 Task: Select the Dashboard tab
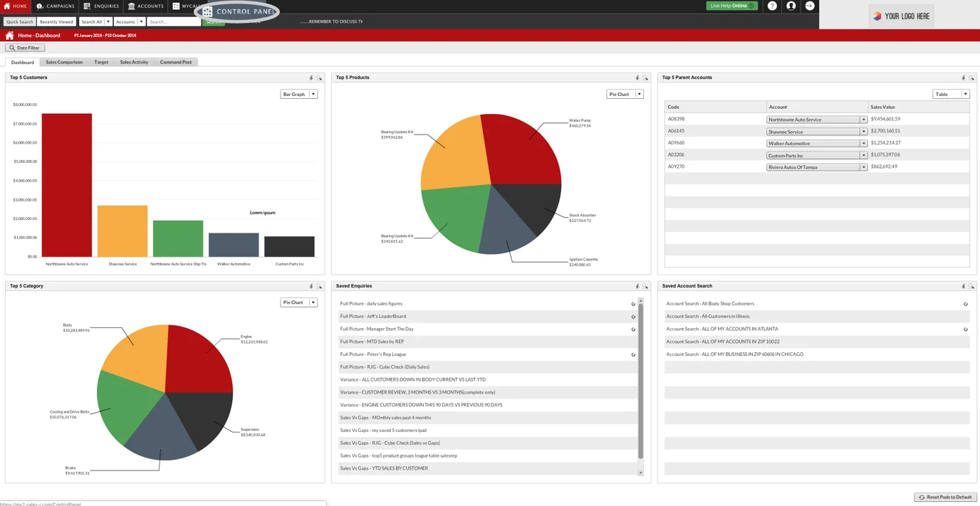click(23, 62)
